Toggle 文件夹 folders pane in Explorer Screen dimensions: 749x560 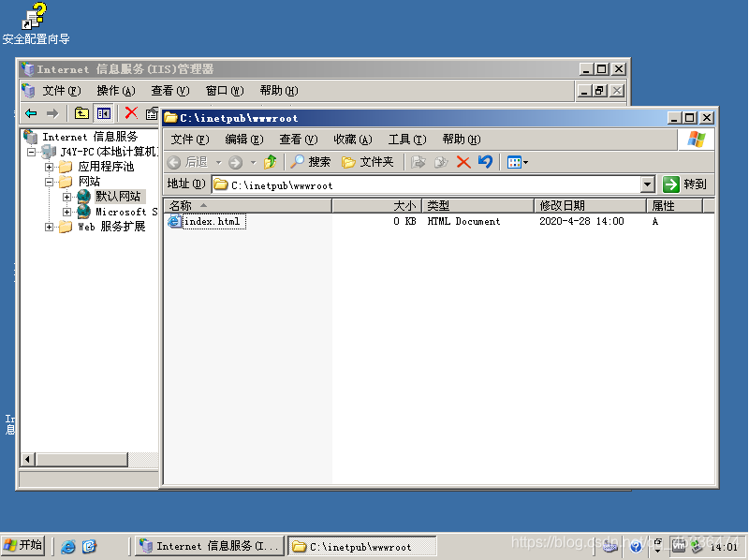point(368,162)
